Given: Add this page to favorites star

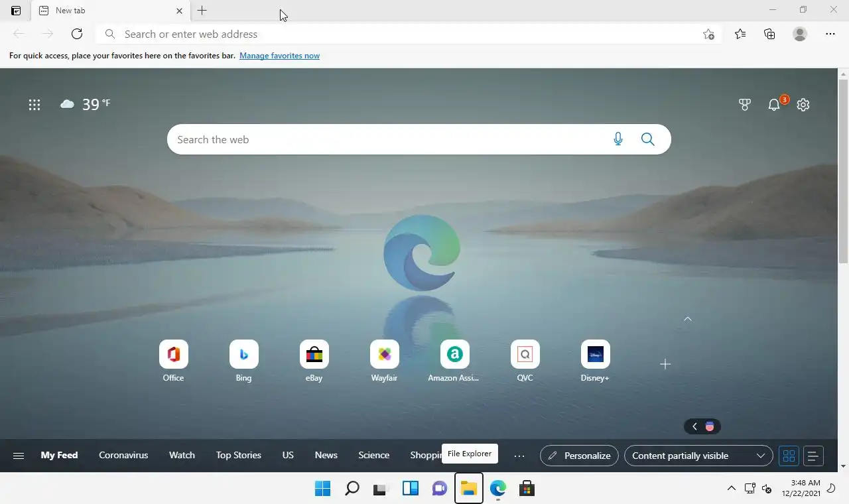Looking at the screenshot, I should (x=708, y=34).
